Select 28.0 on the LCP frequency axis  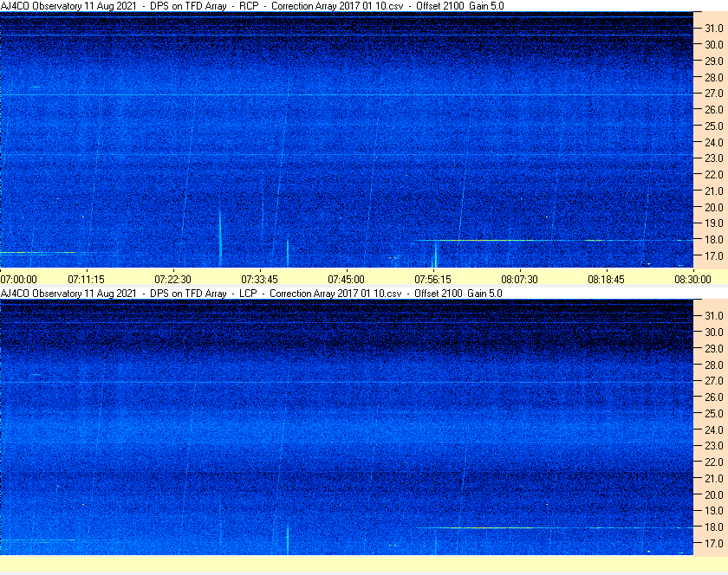point(714,365)
